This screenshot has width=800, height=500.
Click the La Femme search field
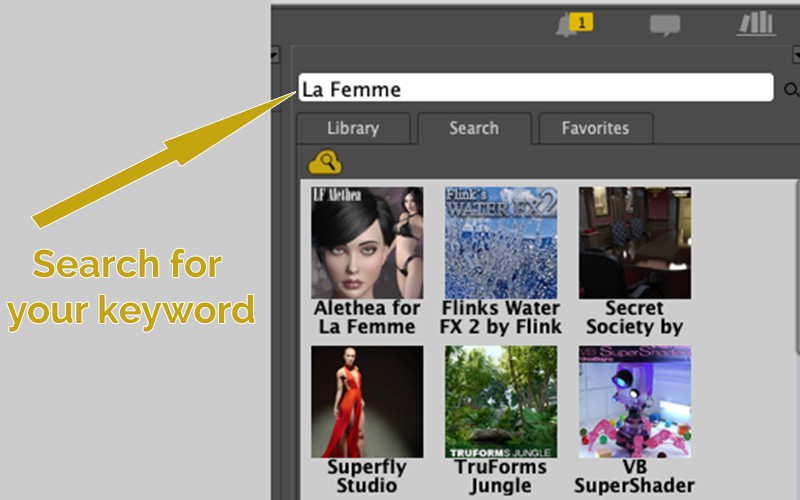click(x=536, y=88)
